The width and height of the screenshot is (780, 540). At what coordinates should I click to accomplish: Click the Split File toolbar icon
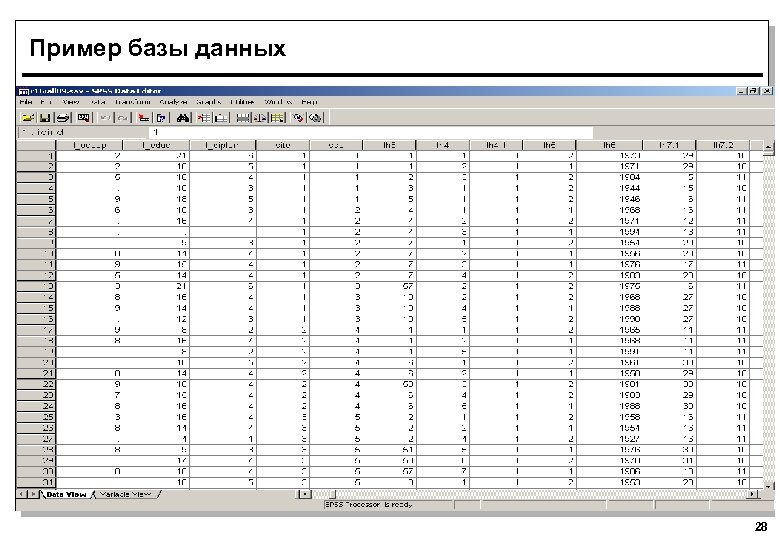click(x=243, y=118)
